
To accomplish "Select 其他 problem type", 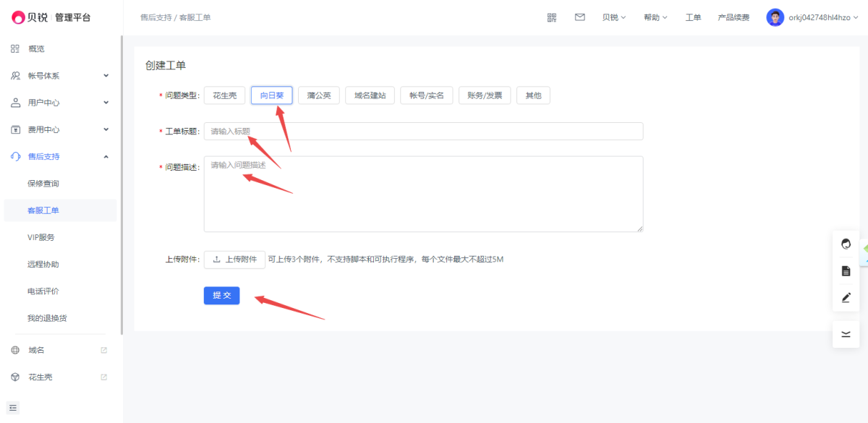I will 533,95.
